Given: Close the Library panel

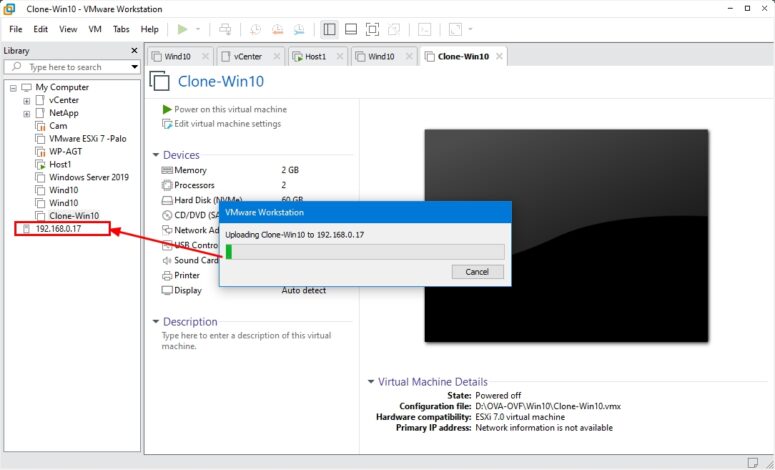Looking at the screenshot, I should [134, 50].
